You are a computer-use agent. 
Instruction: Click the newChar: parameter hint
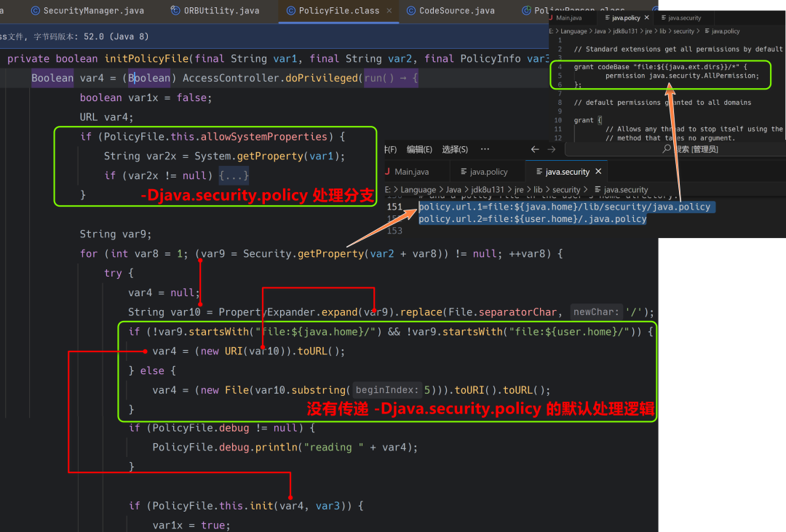(595, 312)
